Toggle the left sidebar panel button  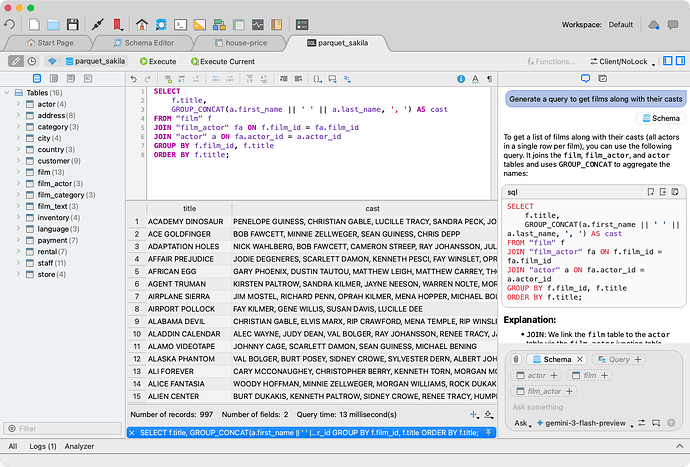pyautogui.click(x=668, y=61)
